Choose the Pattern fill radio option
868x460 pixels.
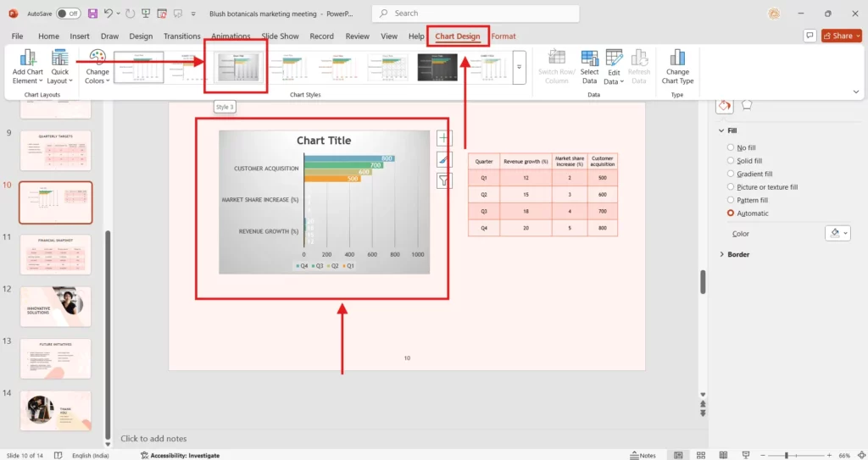tap(731, 200)
